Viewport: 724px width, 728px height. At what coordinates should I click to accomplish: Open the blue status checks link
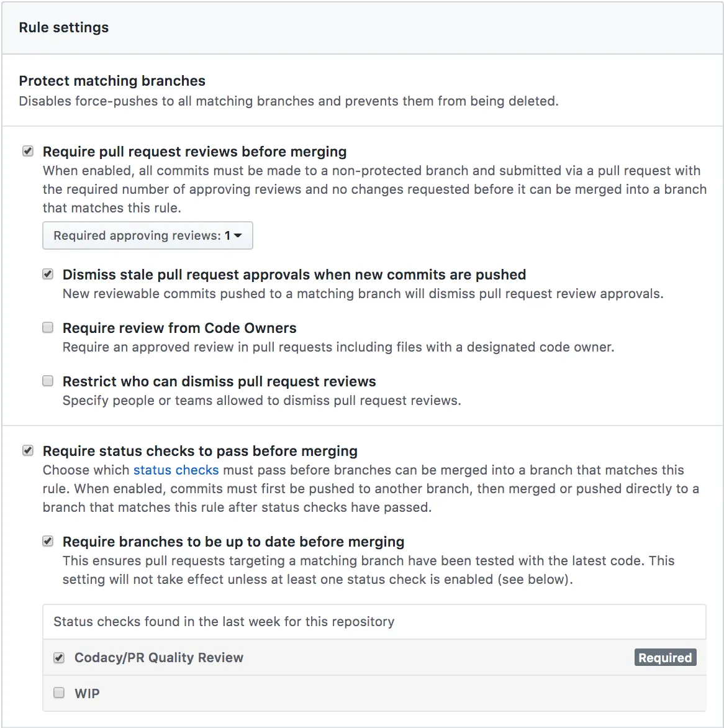176,470
